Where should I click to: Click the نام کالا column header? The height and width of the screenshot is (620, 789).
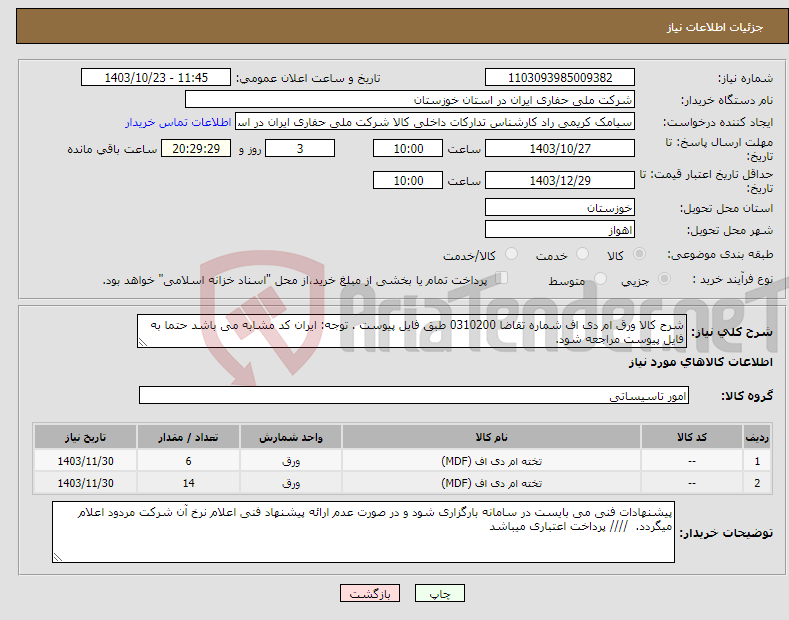click(491, 437)
